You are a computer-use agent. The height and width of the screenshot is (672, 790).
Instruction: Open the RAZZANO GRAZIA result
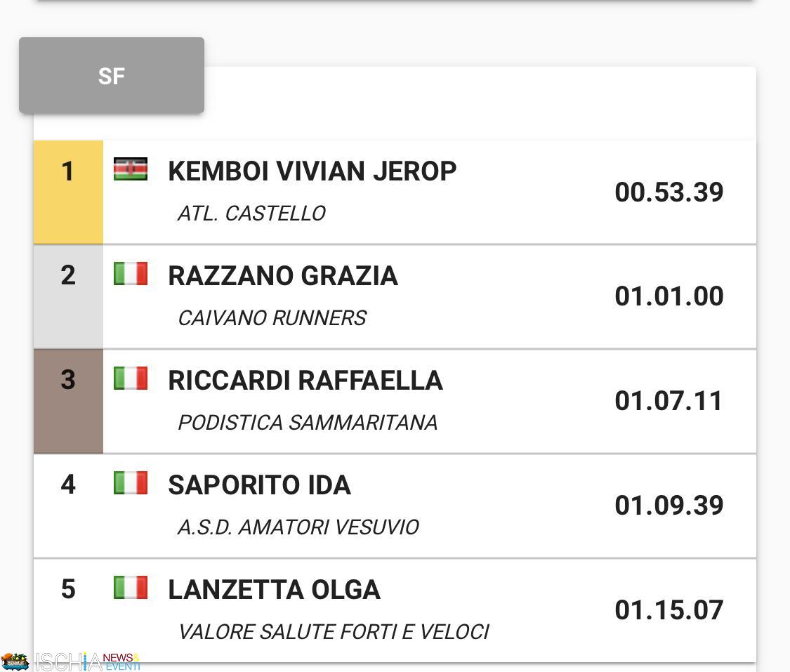[x=395, y=297]
